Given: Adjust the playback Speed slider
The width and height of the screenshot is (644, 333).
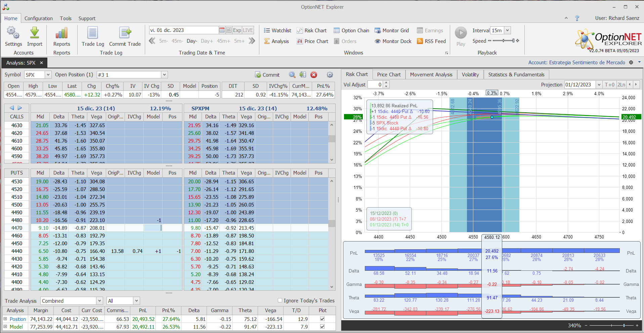Looking at the screenshot, I should coord(503,41).
